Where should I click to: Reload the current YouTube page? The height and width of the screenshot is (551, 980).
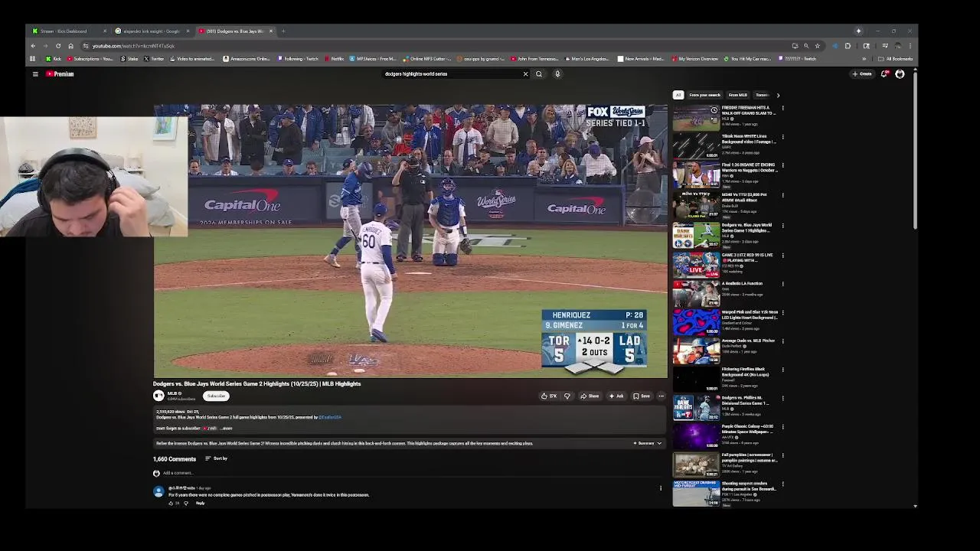pos(58,46)
